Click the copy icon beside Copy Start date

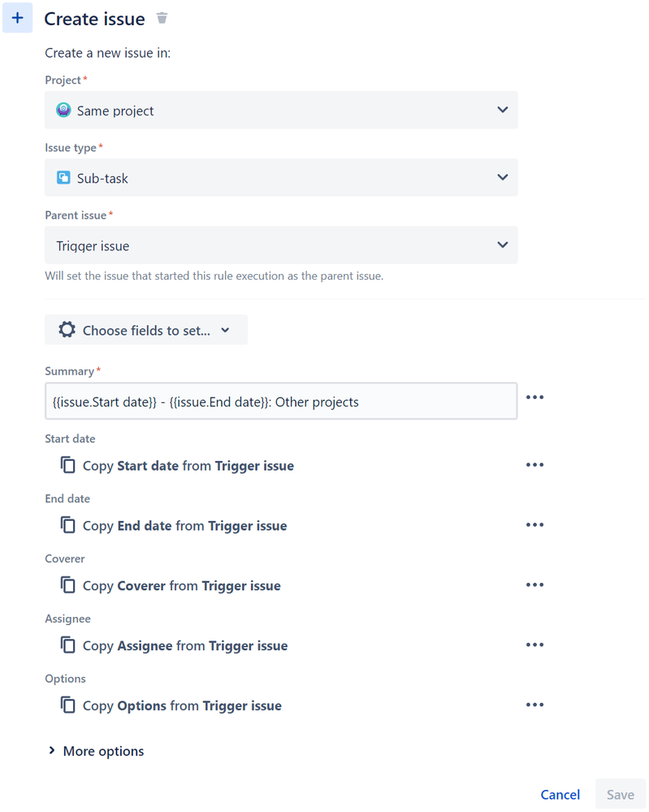pos(67,465)
